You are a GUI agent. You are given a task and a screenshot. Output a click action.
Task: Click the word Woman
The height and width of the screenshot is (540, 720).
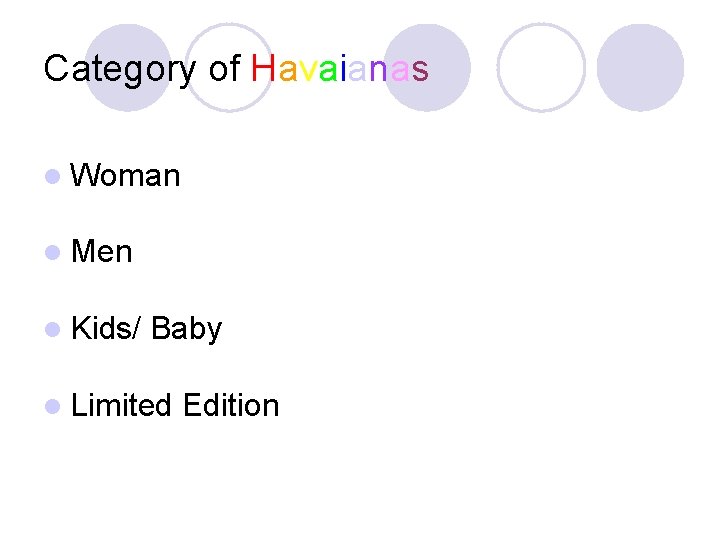(x=126, y=176)
